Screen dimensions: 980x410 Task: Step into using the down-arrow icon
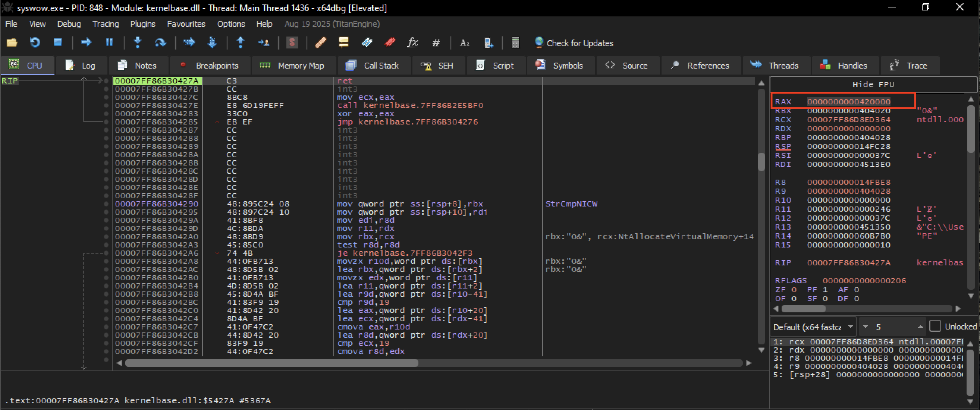point(138,42)
